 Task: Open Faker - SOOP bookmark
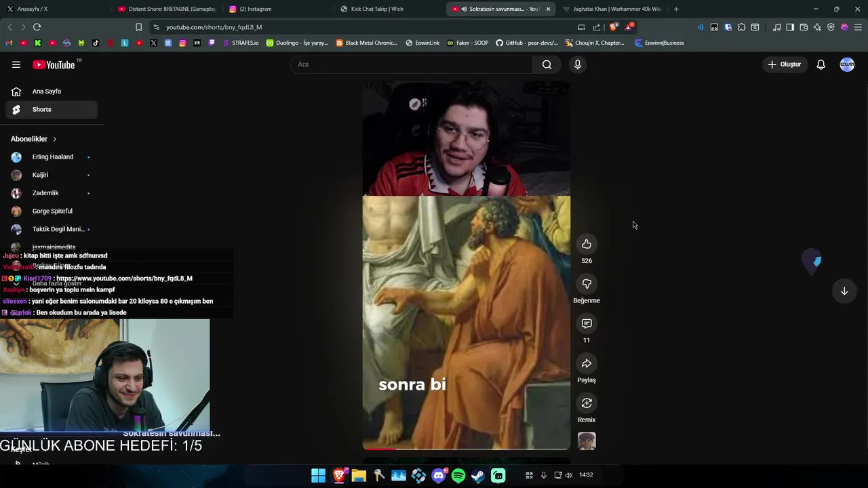point(467,43)
